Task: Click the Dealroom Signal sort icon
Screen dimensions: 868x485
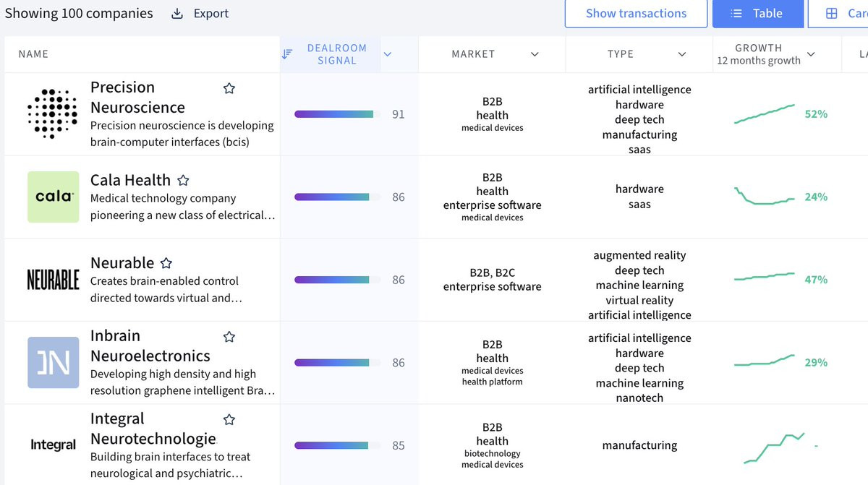Action: [288, 54]
